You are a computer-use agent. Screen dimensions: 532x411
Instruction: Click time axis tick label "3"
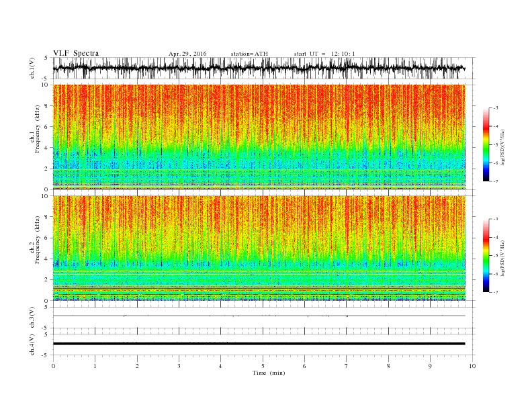pos(179,366)
